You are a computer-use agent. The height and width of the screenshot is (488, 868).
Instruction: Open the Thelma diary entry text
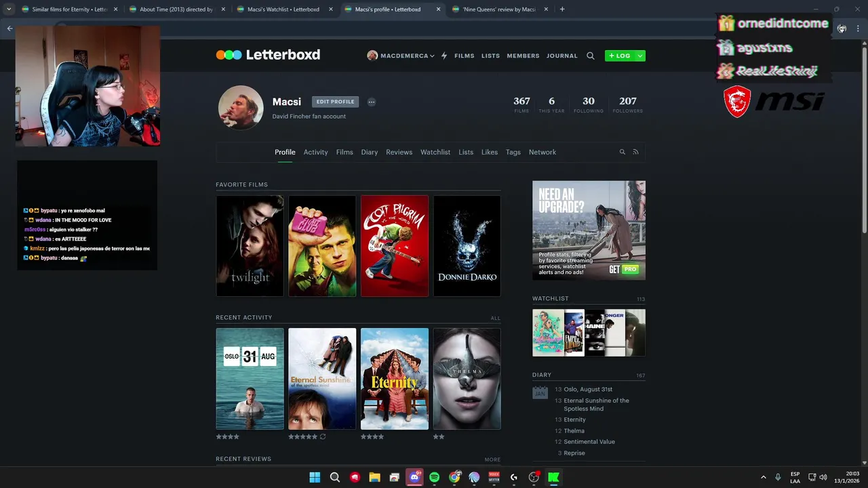tap(574, 431)
